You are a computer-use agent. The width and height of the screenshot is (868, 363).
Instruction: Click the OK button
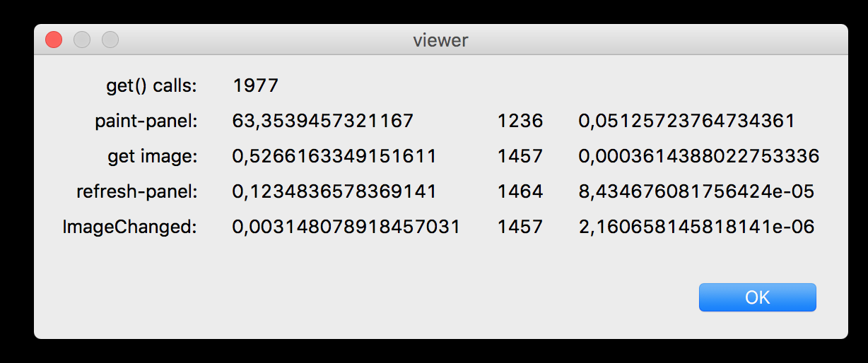coord(757,297)
